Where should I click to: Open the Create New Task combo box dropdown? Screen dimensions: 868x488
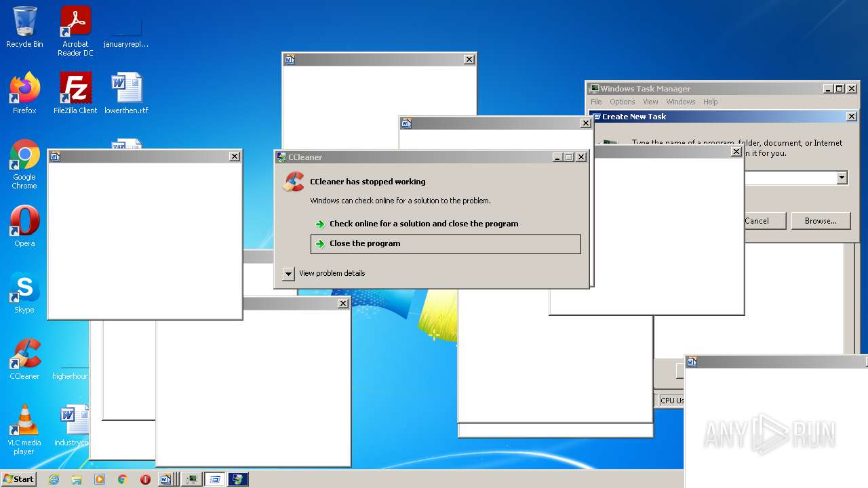(842, 178)
